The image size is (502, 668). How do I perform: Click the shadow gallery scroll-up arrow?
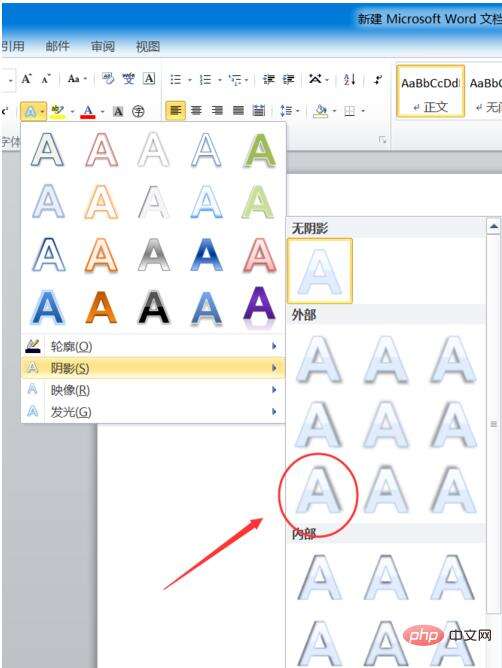pos(493,227)
